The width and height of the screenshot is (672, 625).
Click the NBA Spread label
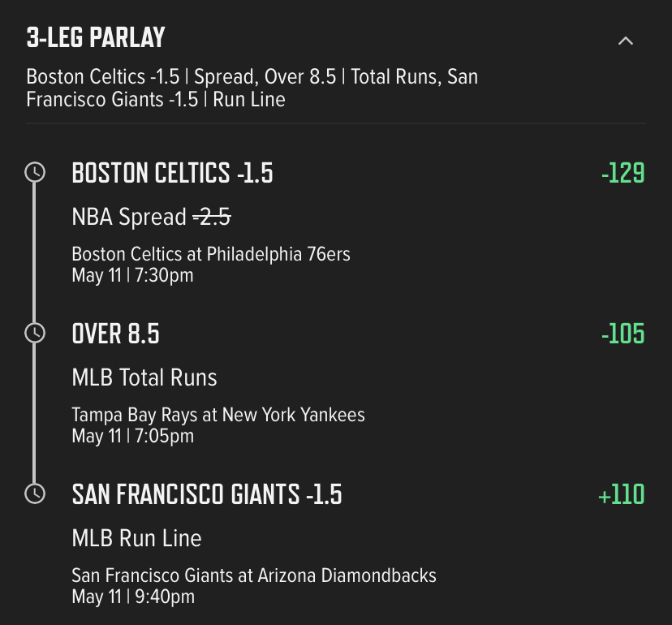[129, 217]
